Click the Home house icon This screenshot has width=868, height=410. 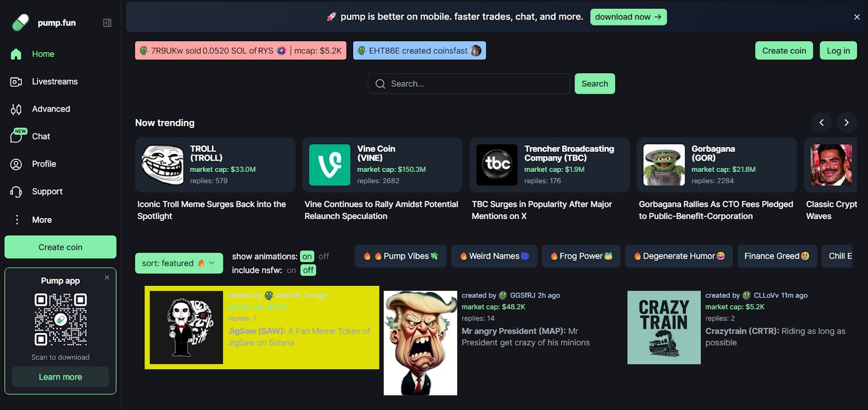pos(16,54)
